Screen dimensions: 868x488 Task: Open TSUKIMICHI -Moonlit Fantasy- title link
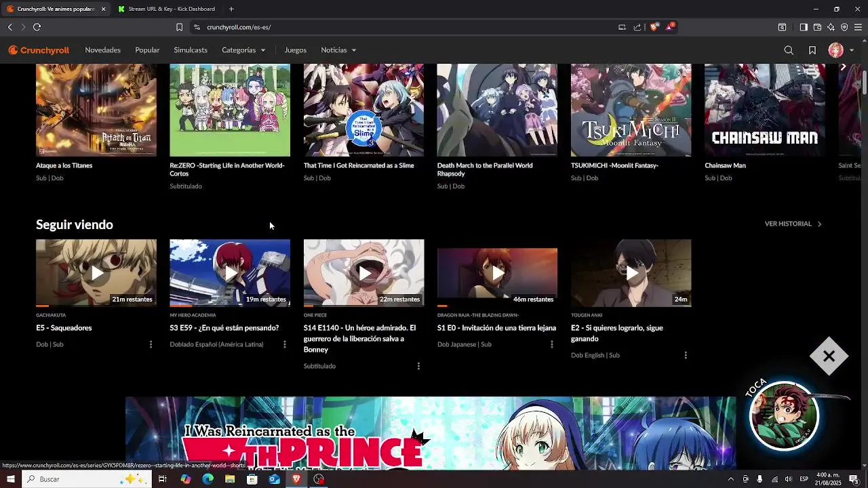(x=614, y=165)
